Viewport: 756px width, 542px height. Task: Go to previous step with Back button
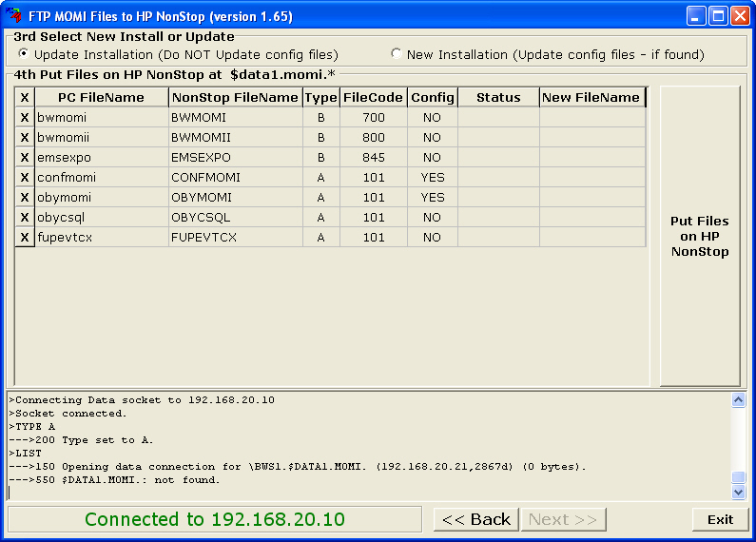[475, 519]
